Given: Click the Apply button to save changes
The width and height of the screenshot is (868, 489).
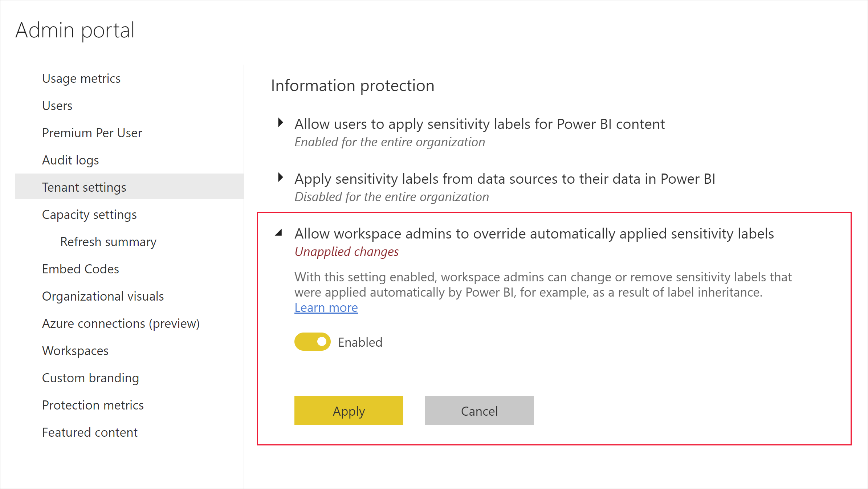Looking at the screenshot, I should tap(349, 410).
